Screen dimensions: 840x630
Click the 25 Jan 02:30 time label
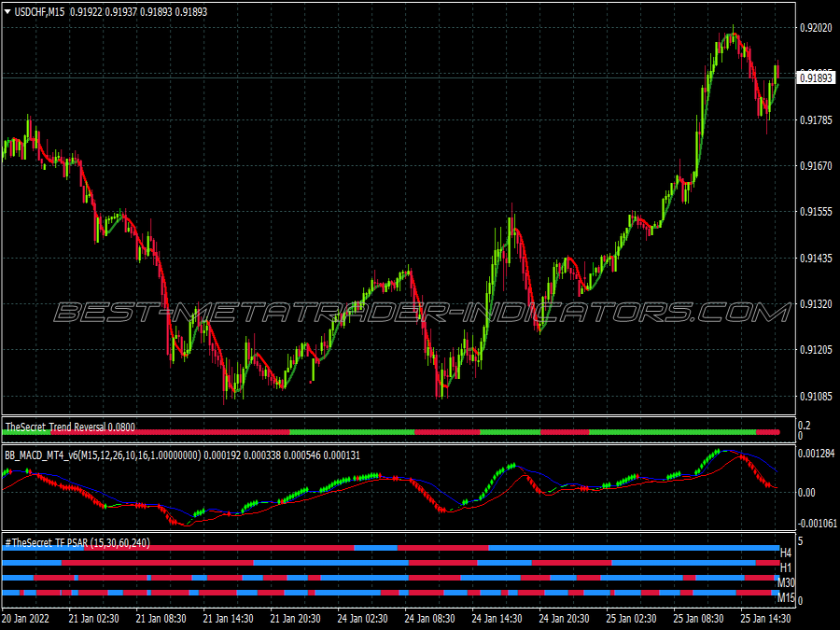(x=632, y=618)
